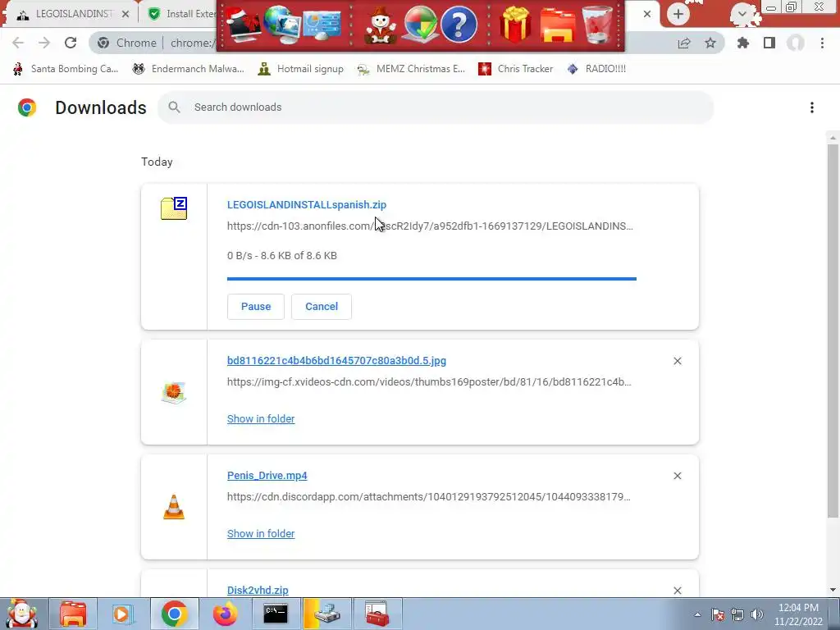Click the zip file icon thumbnail

(174, 208)
